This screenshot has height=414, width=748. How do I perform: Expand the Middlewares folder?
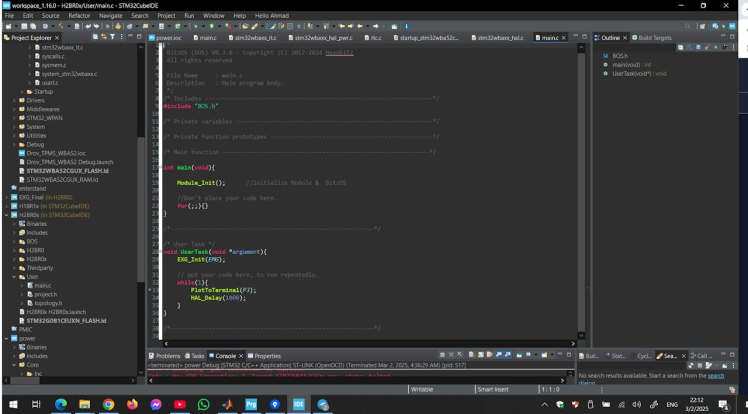click(14, 109)
